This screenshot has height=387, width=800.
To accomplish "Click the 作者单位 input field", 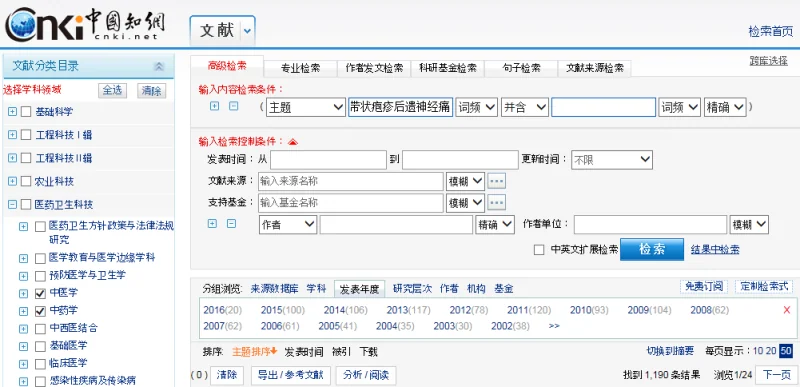I will click(x=650, y=224).
